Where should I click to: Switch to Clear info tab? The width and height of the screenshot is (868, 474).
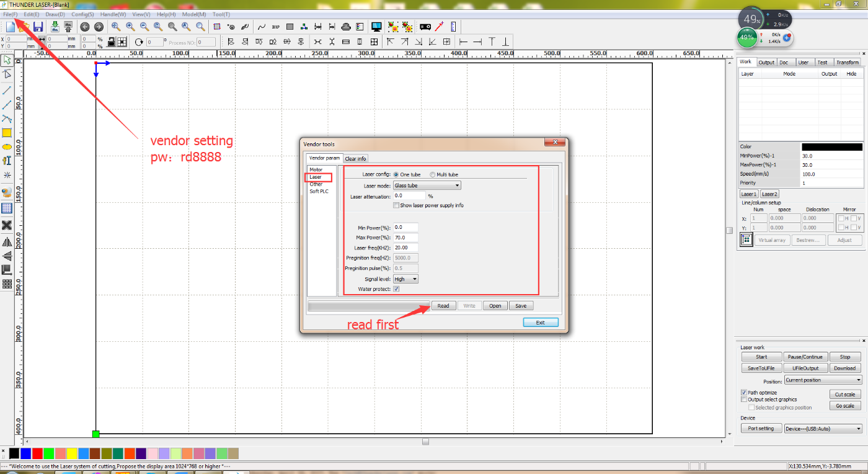(356, 159)
